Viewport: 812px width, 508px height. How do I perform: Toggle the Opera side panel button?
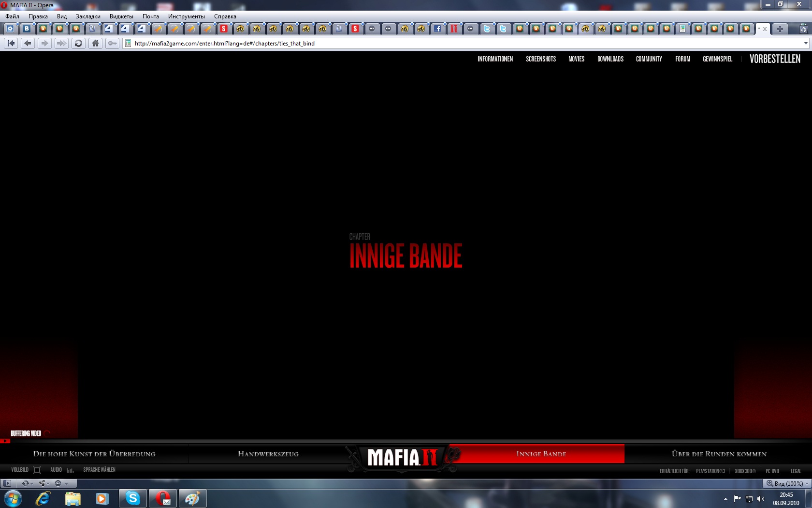tap(7, 483)
